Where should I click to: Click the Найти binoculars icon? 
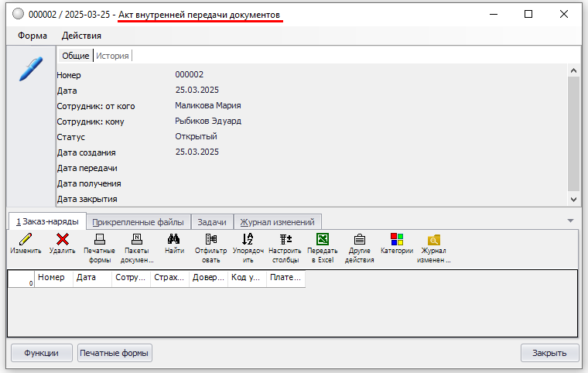174,240
